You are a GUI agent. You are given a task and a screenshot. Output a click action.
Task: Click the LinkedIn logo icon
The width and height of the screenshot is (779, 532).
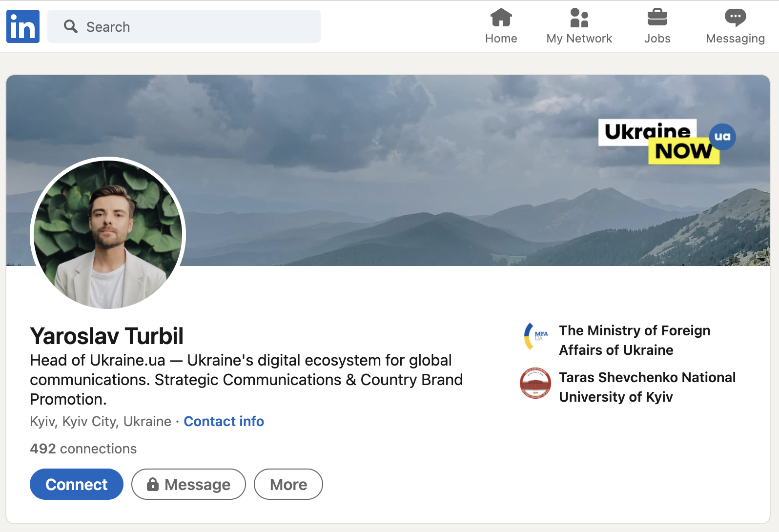pos(23,26)
